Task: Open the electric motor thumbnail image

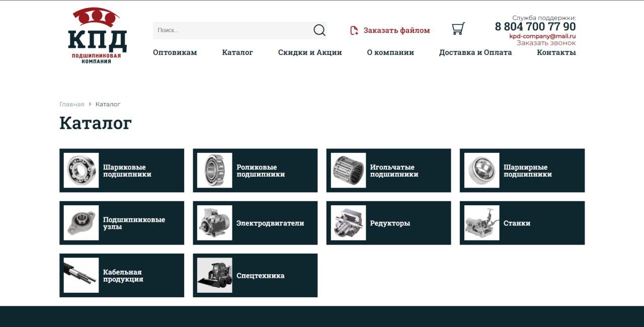Action: pyautogui.click(x=215, y=223)
